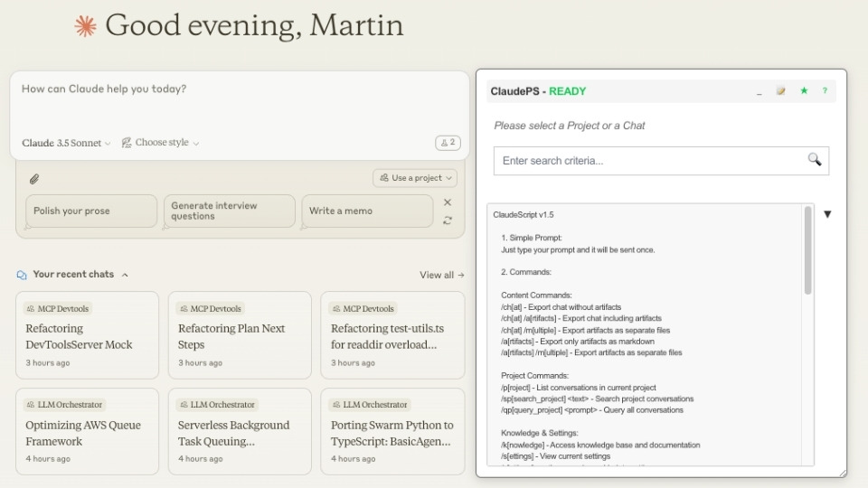Open Refactoring test-utils.ts chat

tap(392, 335)
